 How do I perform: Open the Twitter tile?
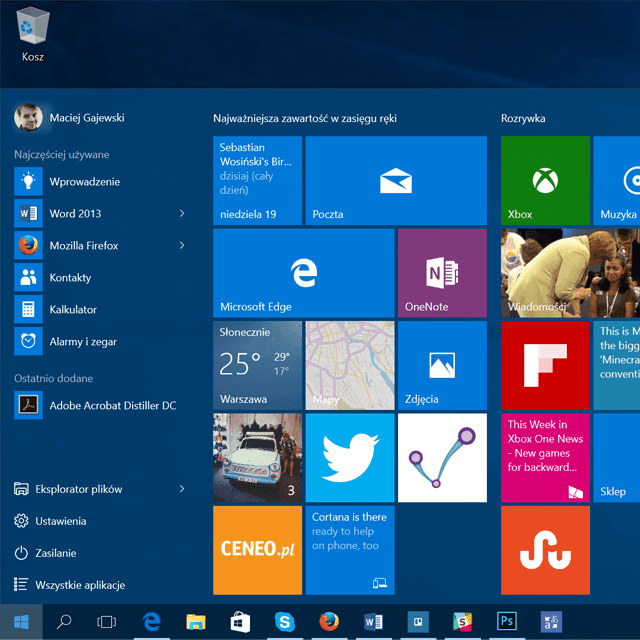pos(349,458)
